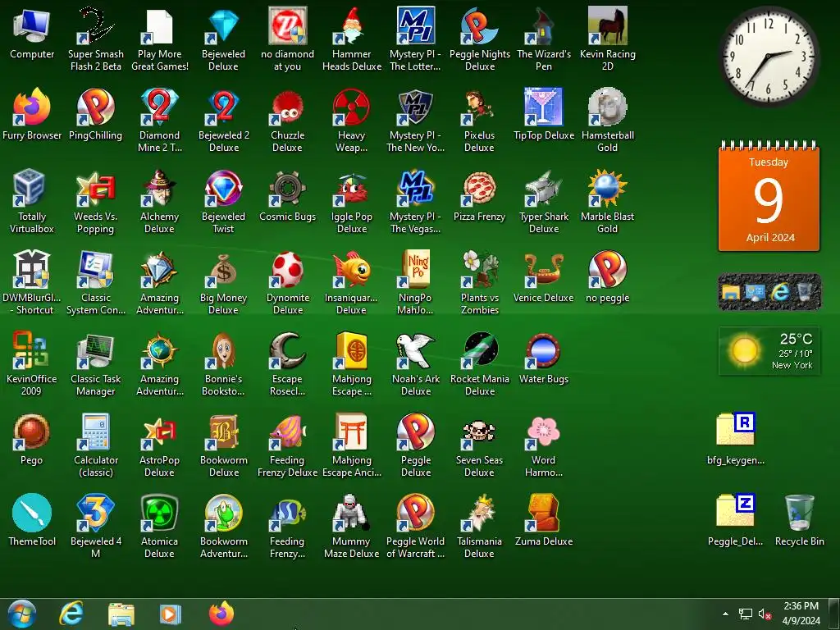Select Mummy Maze Deluxe icon

click(351, 513)
